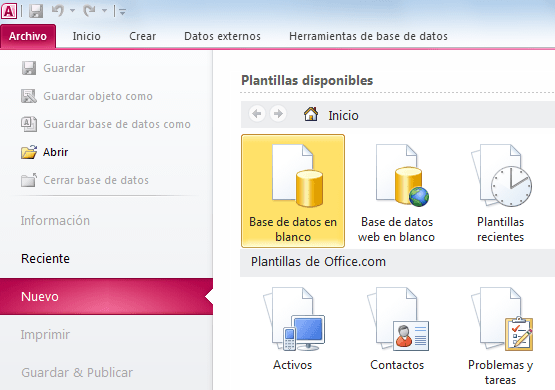Screen dimensions: 555x390
Task: Choose Abrir from the backstage menu
Action: pyautogui.click(x=56, y=152)
